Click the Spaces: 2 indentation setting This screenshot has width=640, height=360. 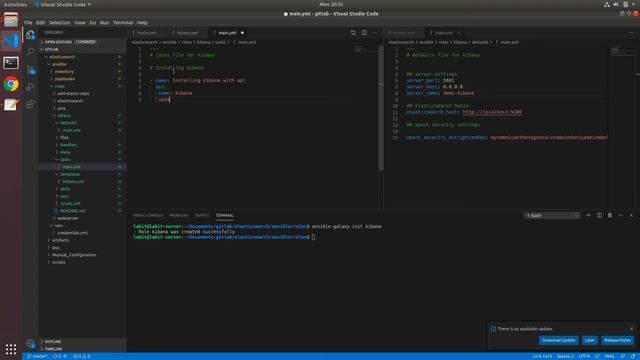(565, 356)
